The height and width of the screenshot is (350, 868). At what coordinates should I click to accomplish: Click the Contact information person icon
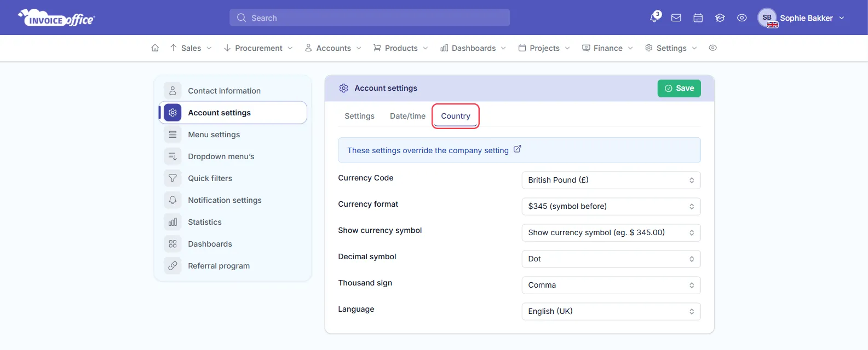coord(173,91)
